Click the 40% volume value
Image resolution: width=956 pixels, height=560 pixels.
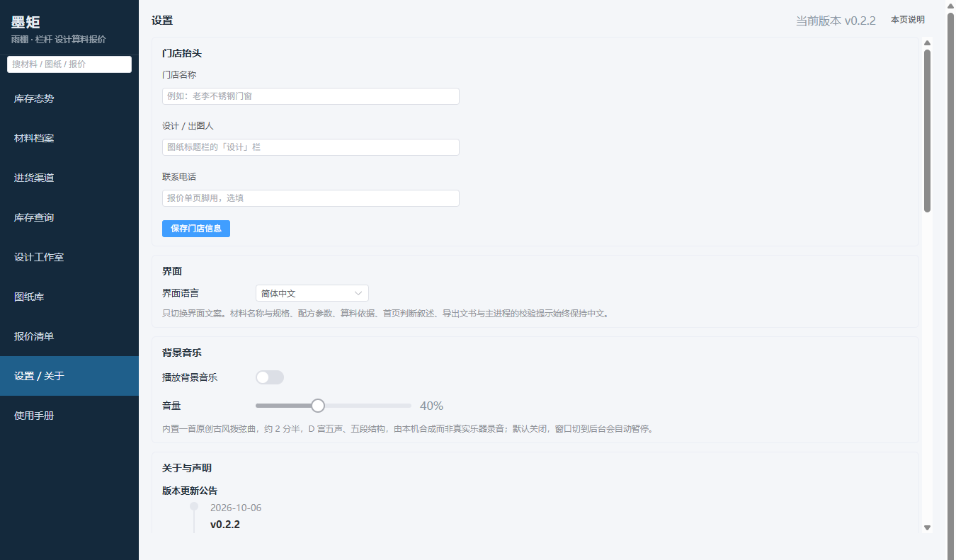pos(431,406)
